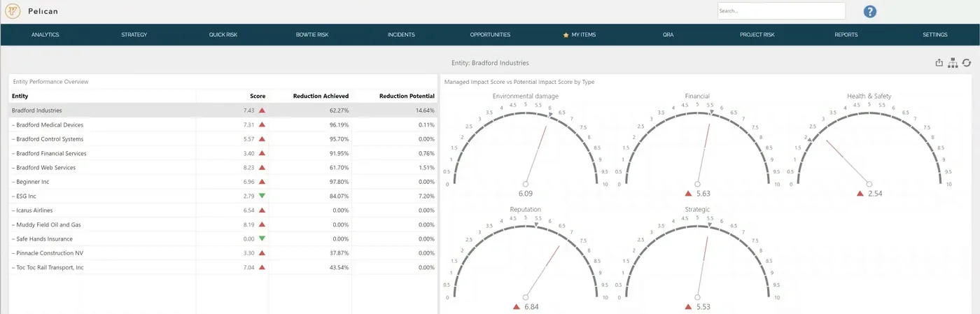This screenshot has height=314, width=980.
Task: Click the 43.54% cell for Toc Toc Rail
Action: 339,267
